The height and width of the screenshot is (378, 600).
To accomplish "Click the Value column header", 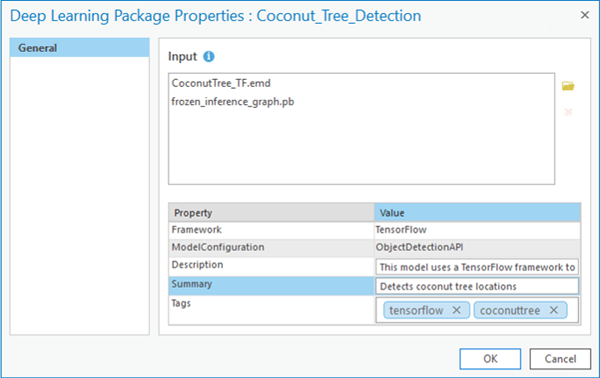I will click(477, 213).
